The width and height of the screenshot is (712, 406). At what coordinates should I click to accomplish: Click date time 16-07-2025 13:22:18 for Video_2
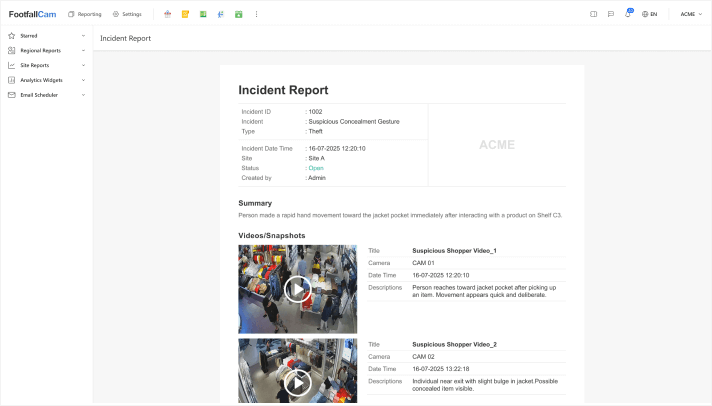coord(440,369)
